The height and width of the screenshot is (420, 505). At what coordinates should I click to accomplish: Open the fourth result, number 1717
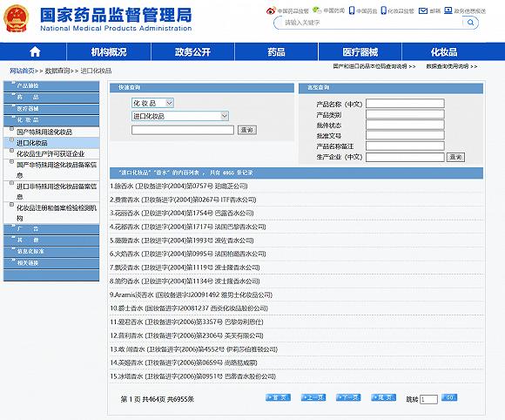(x=188, y=227)
